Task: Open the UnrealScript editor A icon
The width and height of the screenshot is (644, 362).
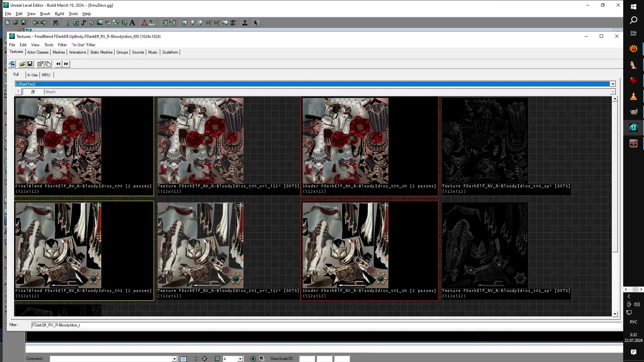Action: click(x=132, y=22)
